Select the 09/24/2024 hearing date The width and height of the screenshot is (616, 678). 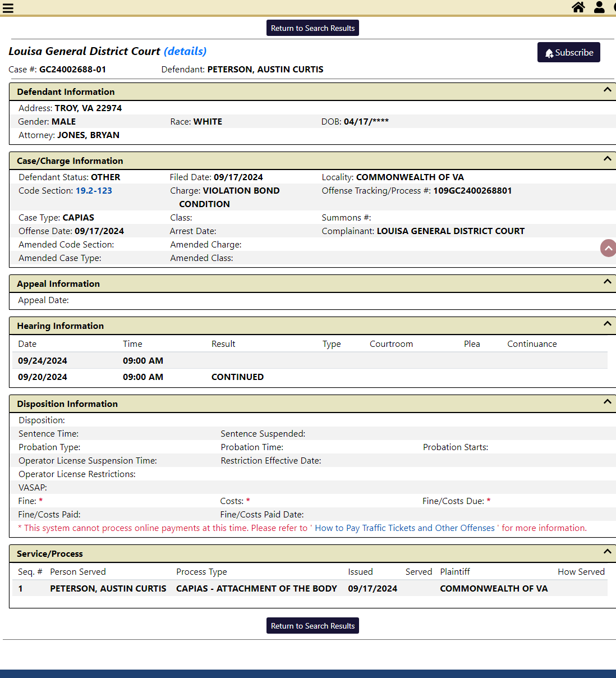click(43, 361)
